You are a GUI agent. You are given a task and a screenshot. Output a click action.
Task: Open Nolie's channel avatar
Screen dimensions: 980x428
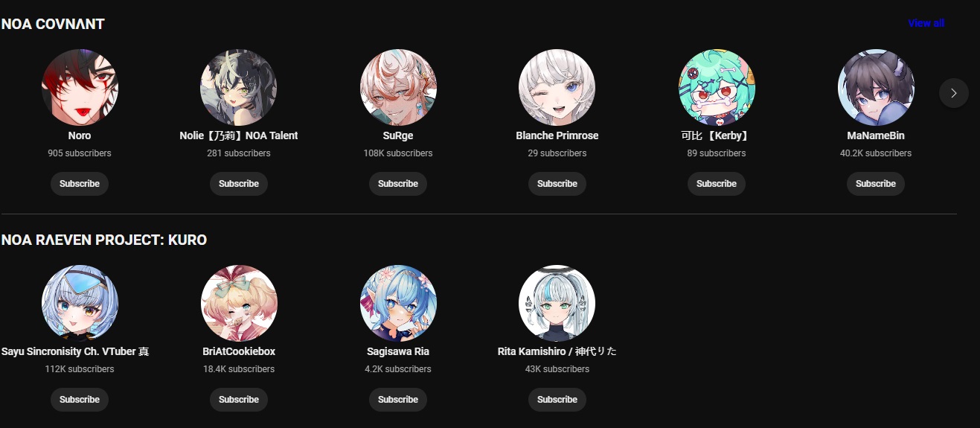coord(239,87)
